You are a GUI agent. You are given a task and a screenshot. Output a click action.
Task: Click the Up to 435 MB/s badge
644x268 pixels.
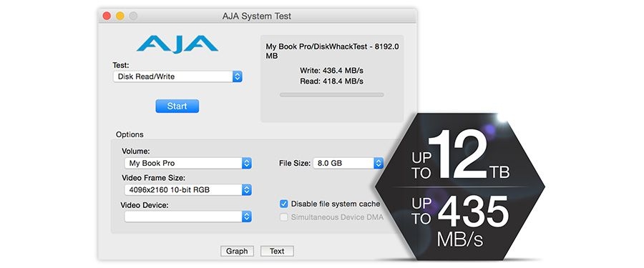pos(460,222)
